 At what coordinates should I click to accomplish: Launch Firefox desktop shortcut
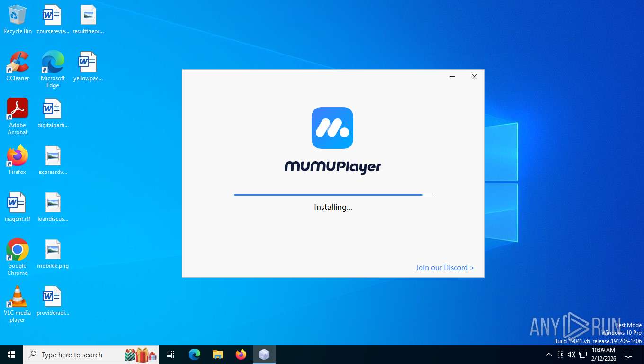coord(18,160)
